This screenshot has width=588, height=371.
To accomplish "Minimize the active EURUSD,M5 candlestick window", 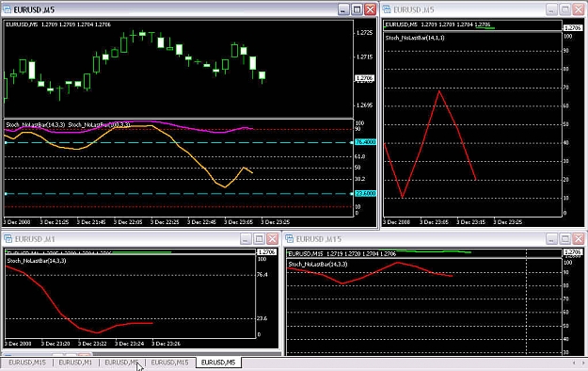I will coord(343,9).
